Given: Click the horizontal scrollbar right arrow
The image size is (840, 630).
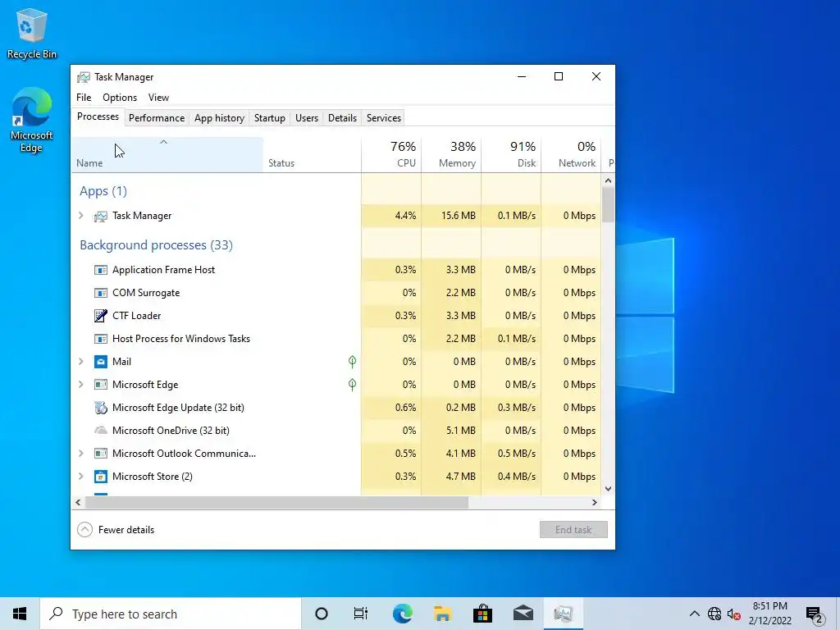Looking at the screenshot, I should [594, 503].
